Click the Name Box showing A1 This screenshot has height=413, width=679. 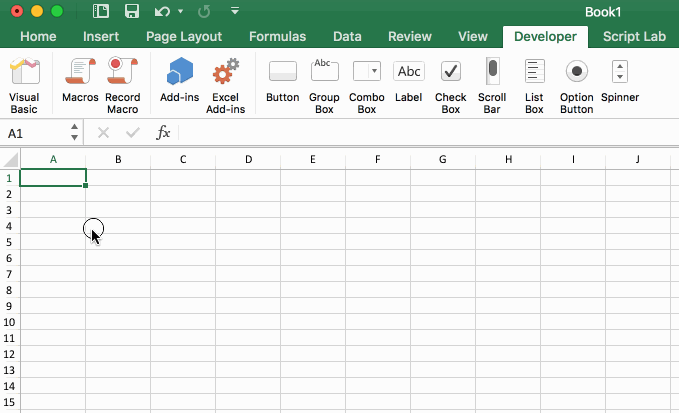(x=35, y=133)
